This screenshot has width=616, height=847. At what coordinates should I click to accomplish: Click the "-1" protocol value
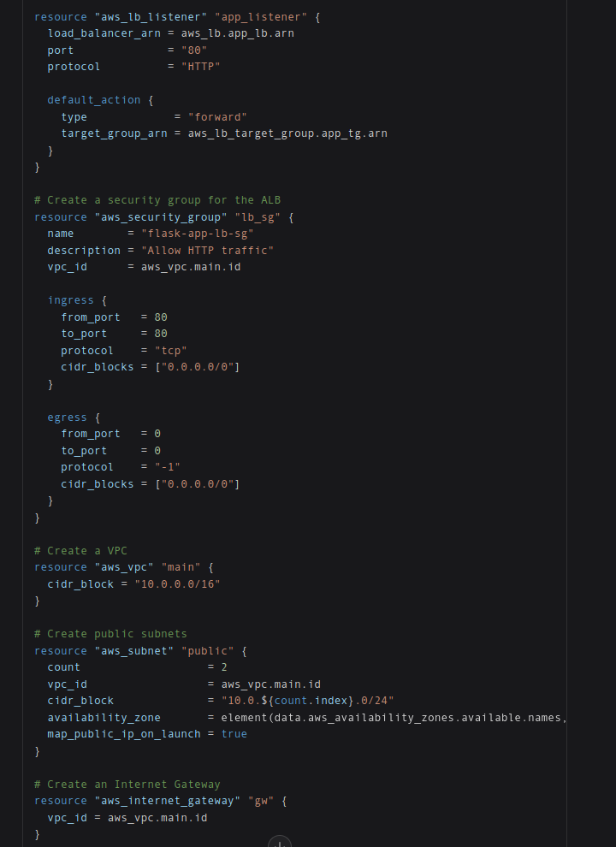pos(168,467)
